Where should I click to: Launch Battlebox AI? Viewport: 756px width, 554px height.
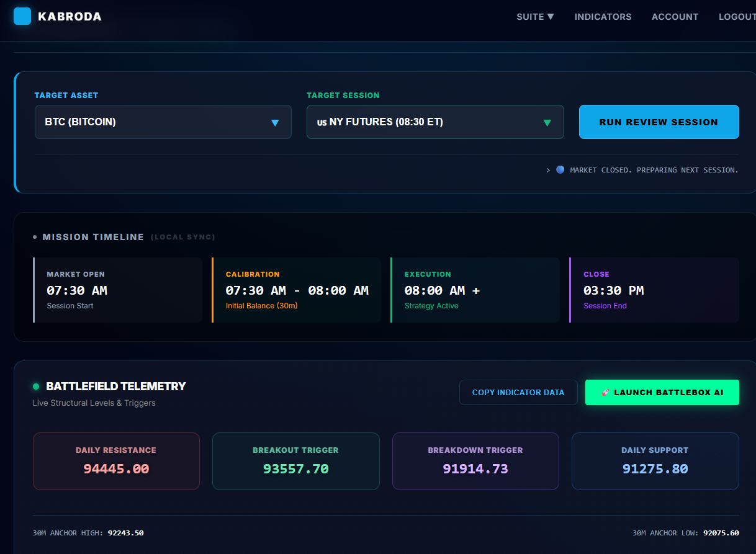662,392
